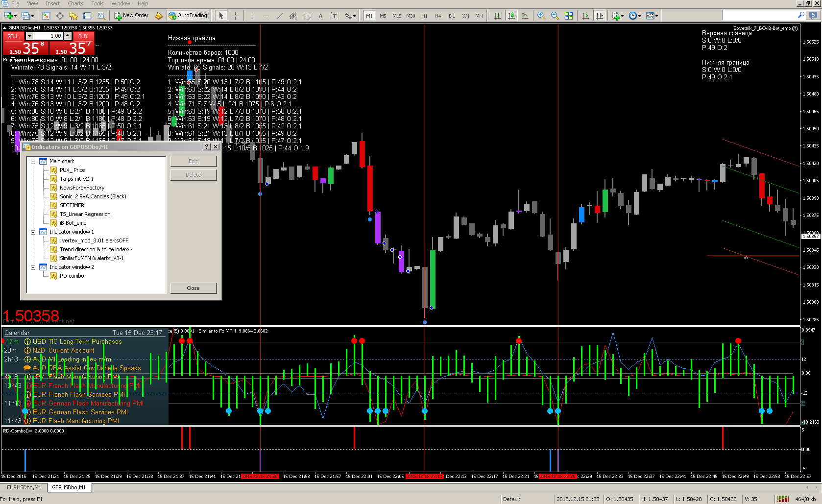Select RD-combo in the indicators list

pyautogui.click(x=72, y=276)
